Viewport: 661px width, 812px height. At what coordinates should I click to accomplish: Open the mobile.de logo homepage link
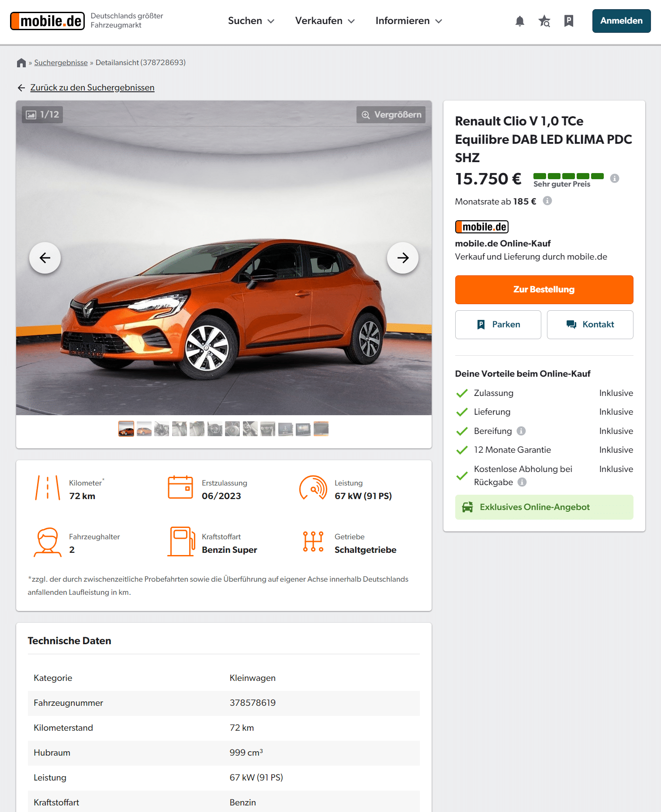[x=47, y=21]
